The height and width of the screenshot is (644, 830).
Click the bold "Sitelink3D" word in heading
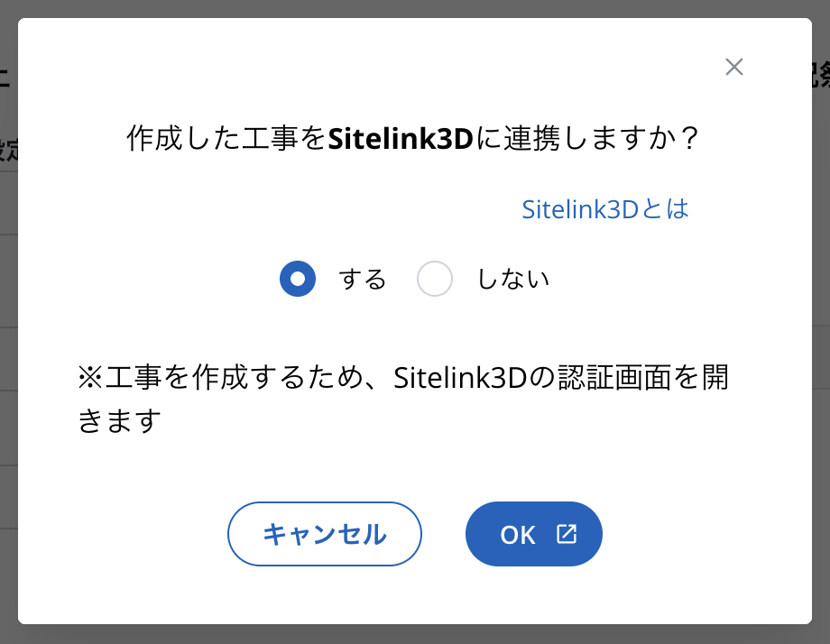(x=401, y=139)
